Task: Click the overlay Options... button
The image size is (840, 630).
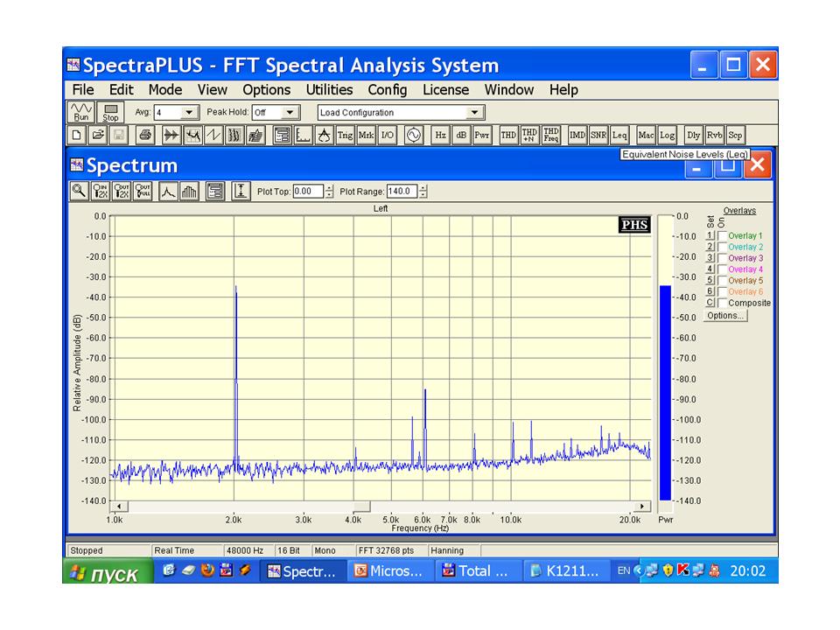Action: (x=725, y=316)
